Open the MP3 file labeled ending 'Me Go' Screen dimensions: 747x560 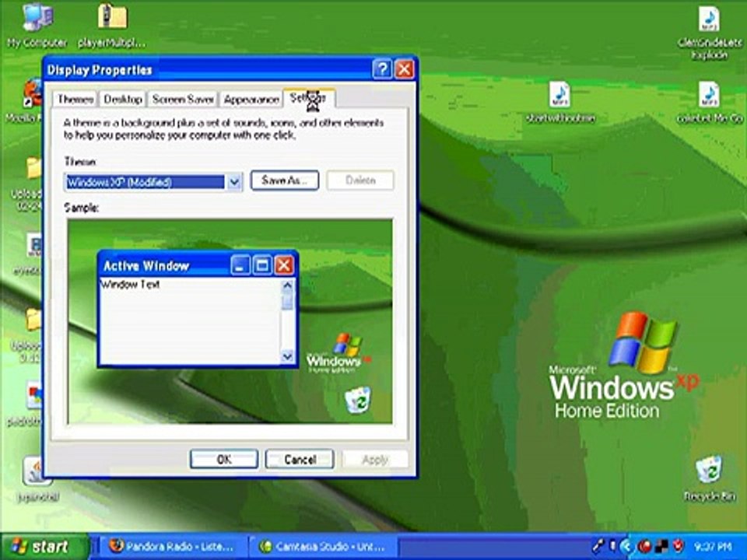[709, 95]
